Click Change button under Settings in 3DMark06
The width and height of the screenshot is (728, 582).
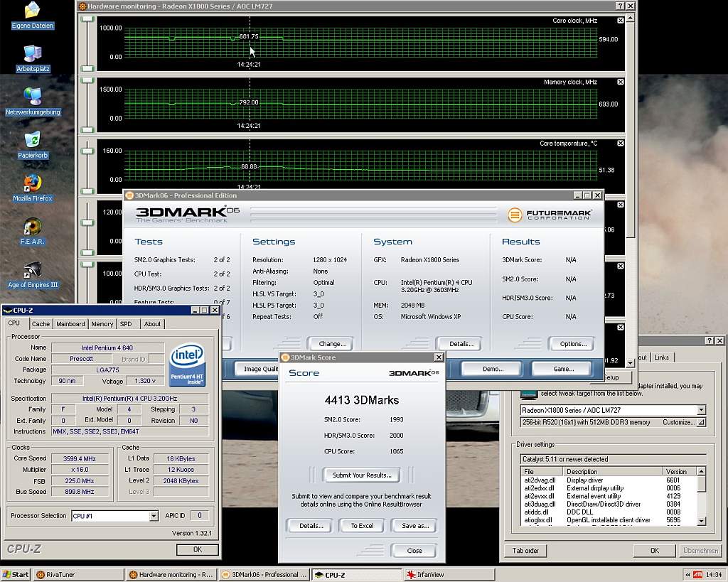pos(332,344)
